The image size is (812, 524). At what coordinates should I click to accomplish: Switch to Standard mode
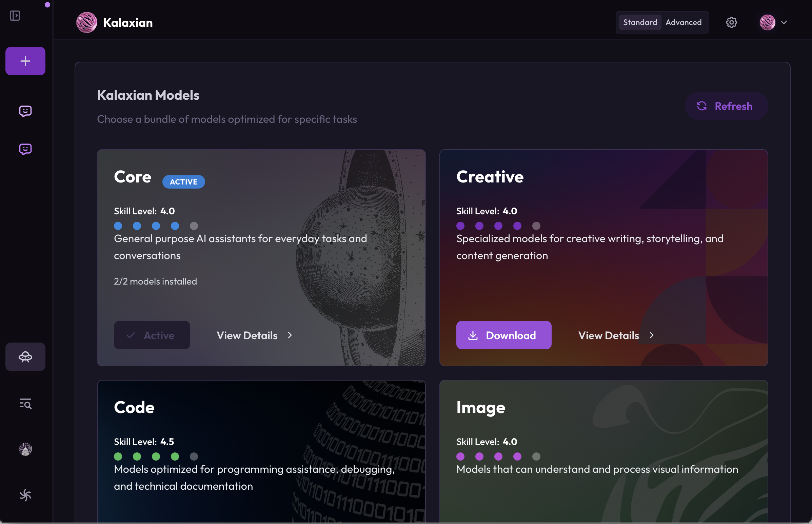point(640,22)
